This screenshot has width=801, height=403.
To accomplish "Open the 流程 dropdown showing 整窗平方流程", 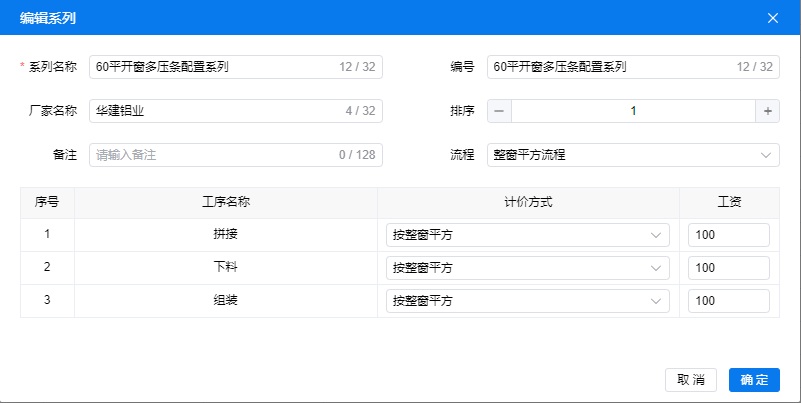I will pyautogui.click(x=633, y=155).
